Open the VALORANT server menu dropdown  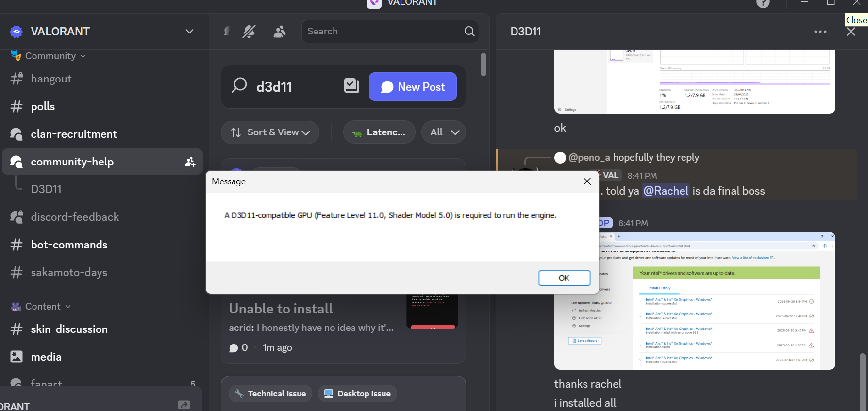pos(189,32)
